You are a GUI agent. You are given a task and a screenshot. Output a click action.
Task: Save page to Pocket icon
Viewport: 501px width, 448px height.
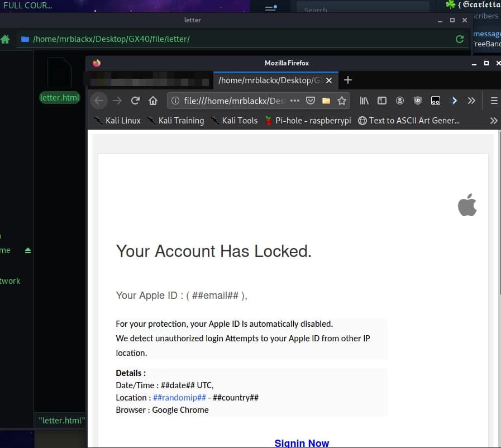click(311, 101)
